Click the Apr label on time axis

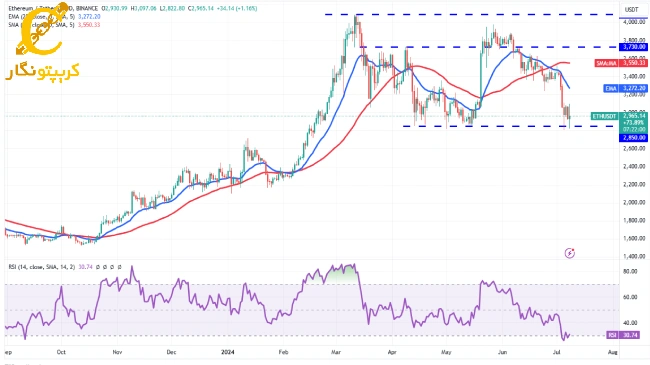(392, 352)
